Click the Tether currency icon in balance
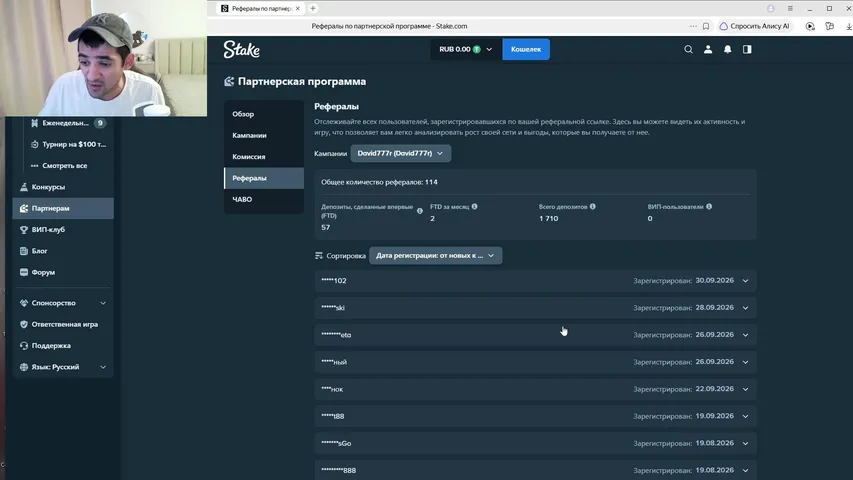 pos(477,50)
